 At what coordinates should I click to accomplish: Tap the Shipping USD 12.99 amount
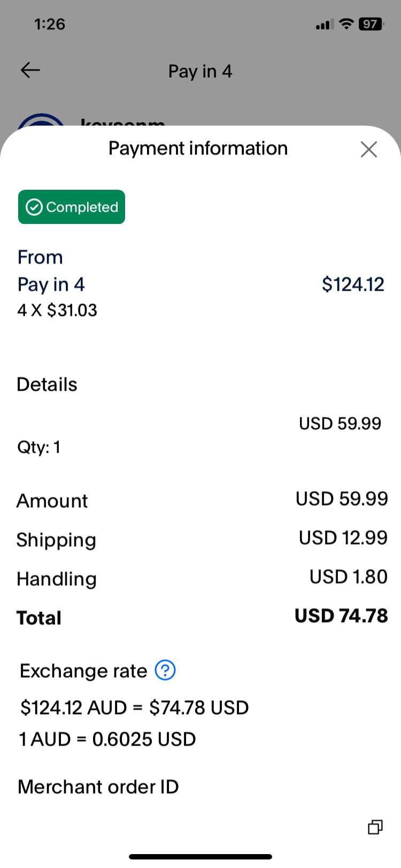click(x=343, y=538)
